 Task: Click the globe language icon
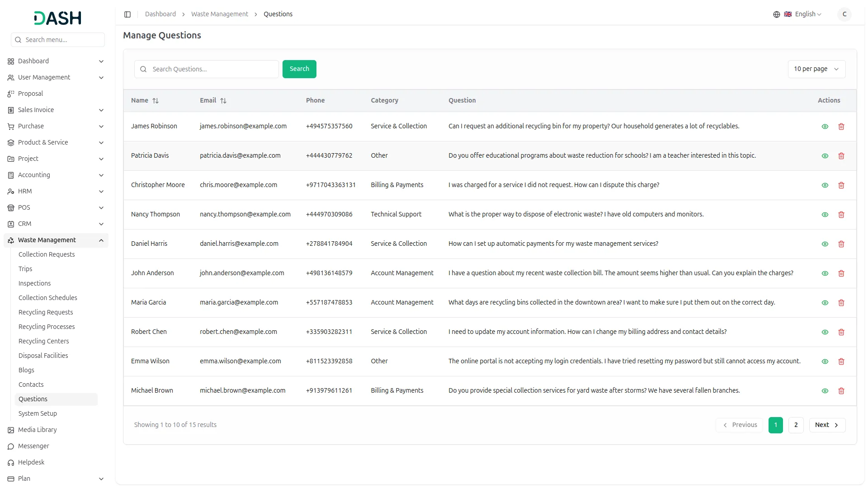[776, 14]
